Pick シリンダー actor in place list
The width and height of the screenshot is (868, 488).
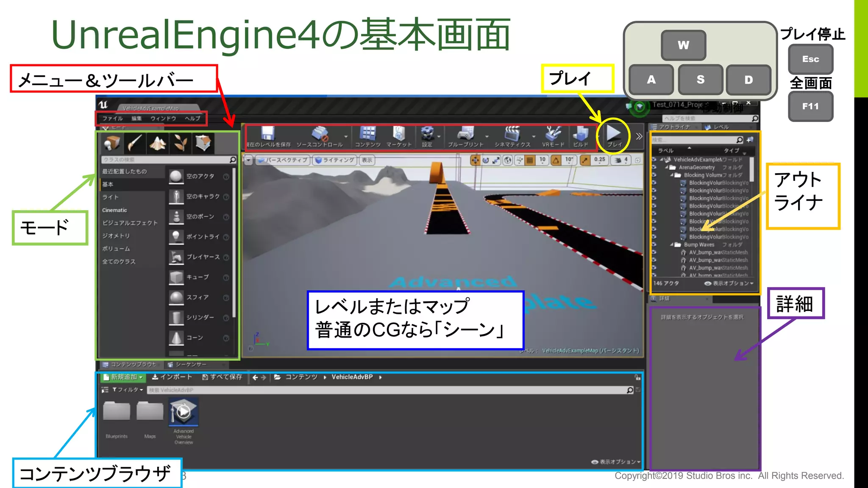click(x=199, y=317)
